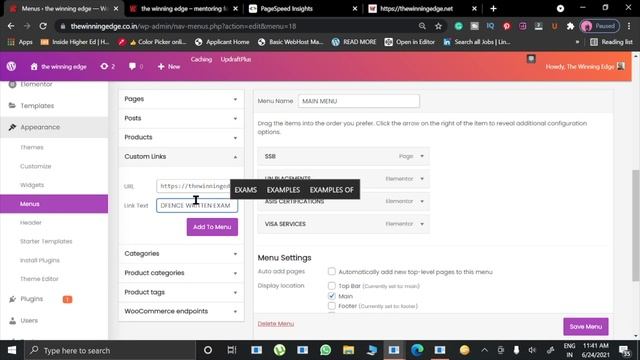Uncheck the Main display location checkbox
This screenshot has height=360, width=640.
(x=332, y=296)
